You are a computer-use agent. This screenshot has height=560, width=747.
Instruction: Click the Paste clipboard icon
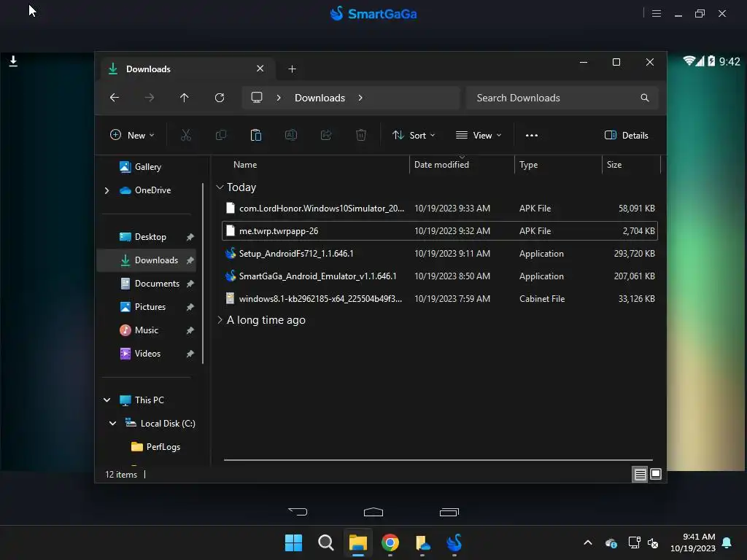(x=256, y=135)
